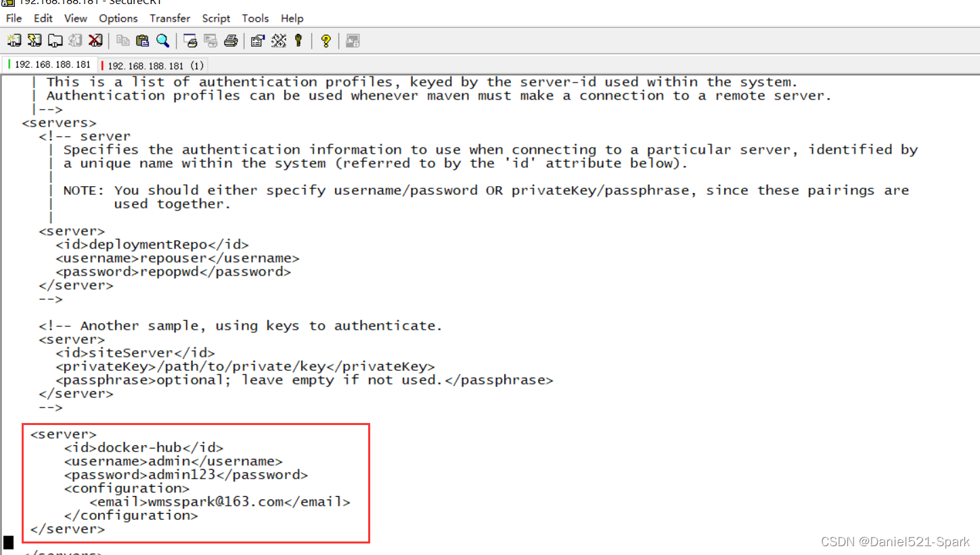Open the Script menu
This screenshot has width=980, height=555.
click(216, 18)
